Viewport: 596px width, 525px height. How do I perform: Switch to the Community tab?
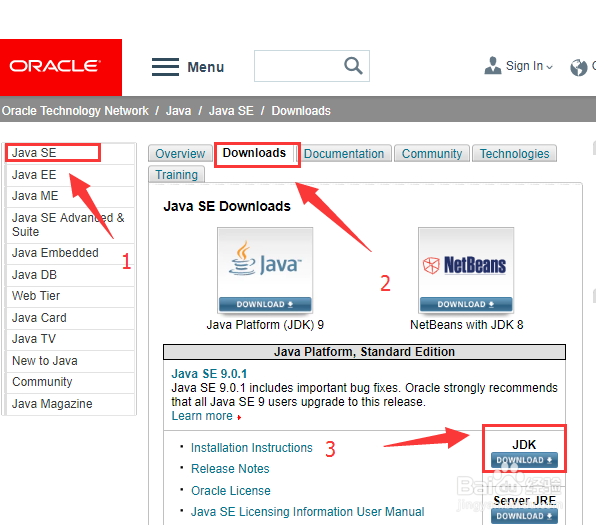pyautogui.click(x=432, y=154)
